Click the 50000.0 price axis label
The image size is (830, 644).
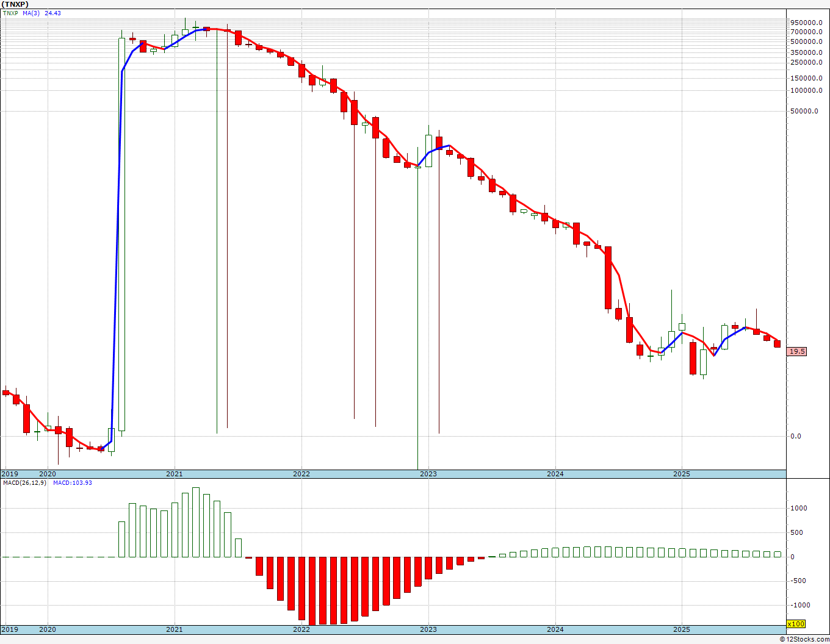point(804,111)
